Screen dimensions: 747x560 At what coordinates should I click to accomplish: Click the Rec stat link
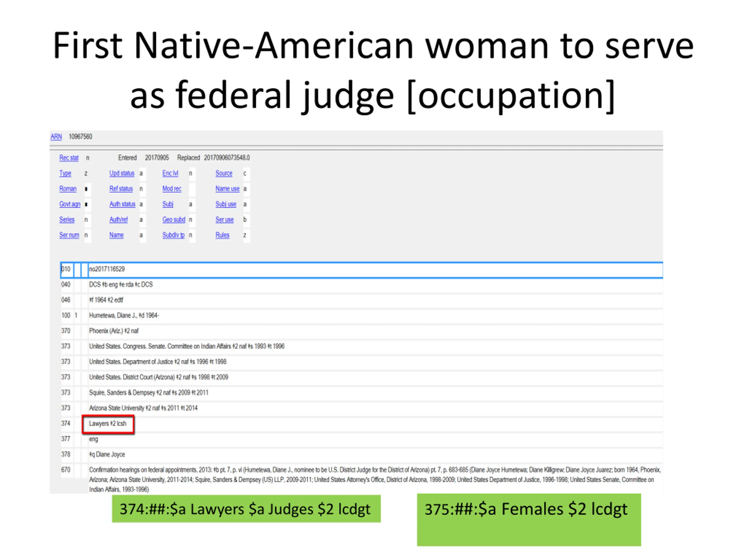coord(69,157)
